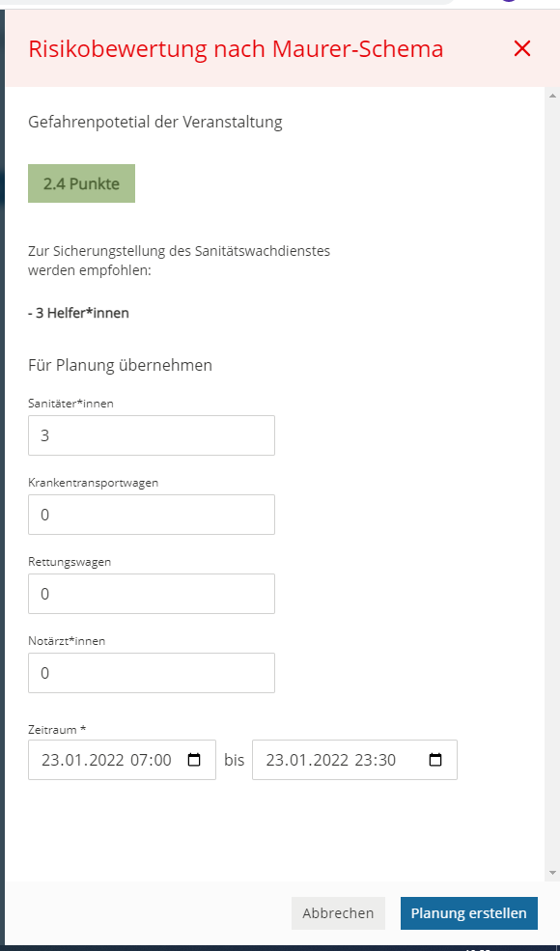Click the scrollbar down arrow in the dialog
The image size is (560, 951).
point(552,872)
